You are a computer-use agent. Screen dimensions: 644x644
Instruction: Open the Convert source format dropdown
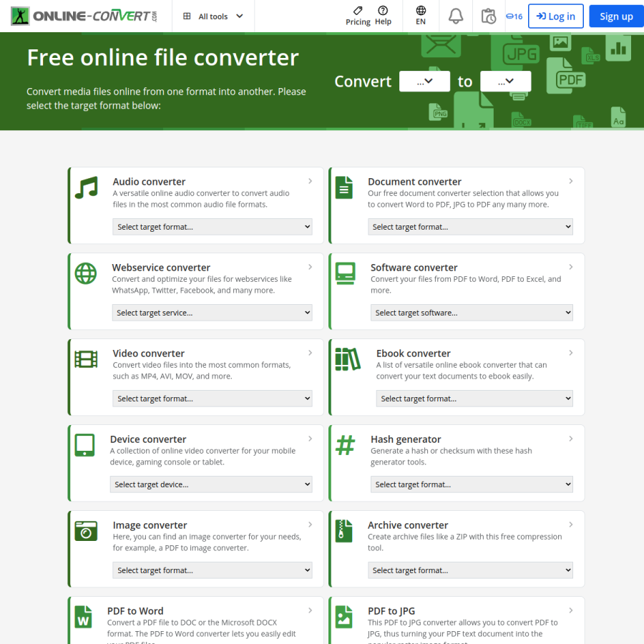pyautogui.click(x=424, y=82)
